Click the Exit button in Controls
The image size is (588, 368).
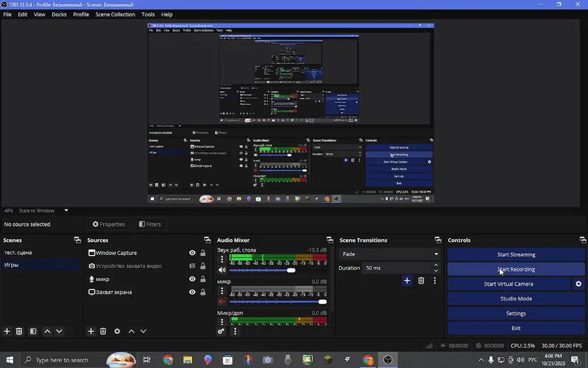(x=516, y=328)
